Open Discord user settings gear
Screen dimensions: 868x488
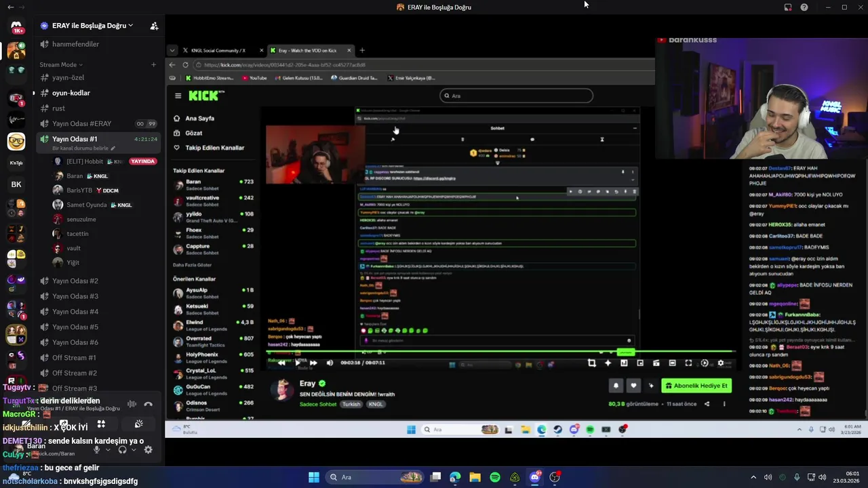click(x=149, y=449)
